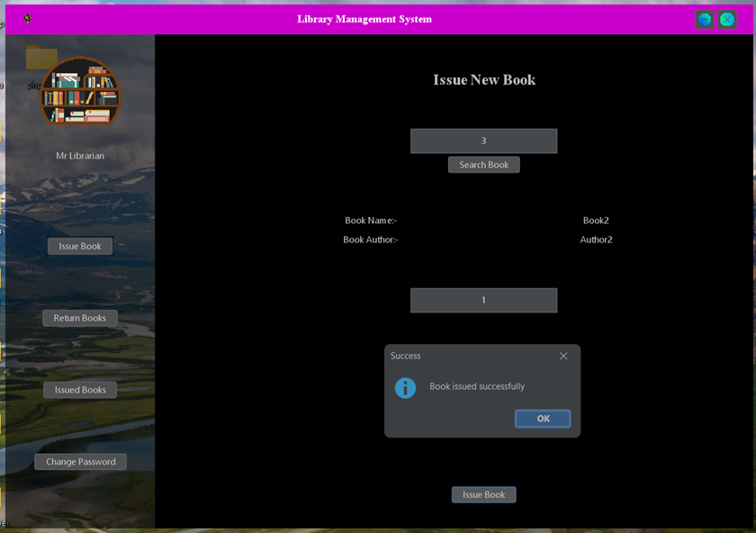The image size is (756, 533).
Task: Open the Change Password section
Action: [79, 461]
